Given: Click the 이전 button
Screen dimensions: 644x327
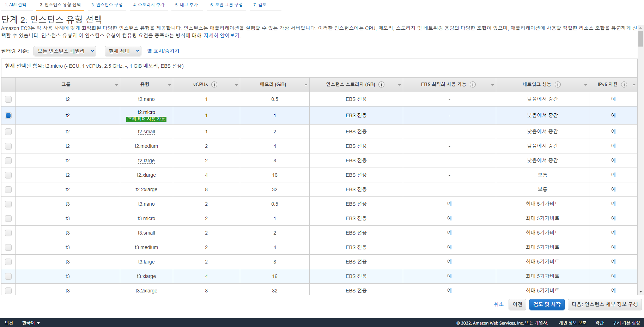Looking at the screenshot, I should pyautogui.click(x=517, y=304).
